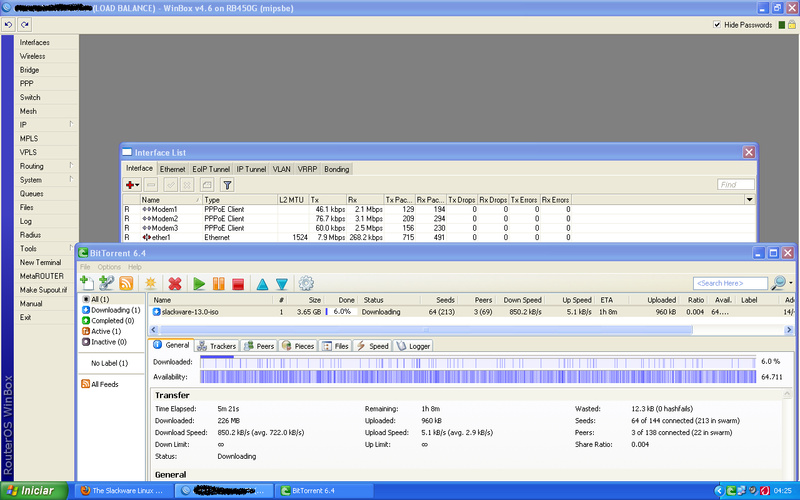This screenshot has height=500, width=800.
Task: Click the BitTorrent Search Here field
Action: pos(730,283)
